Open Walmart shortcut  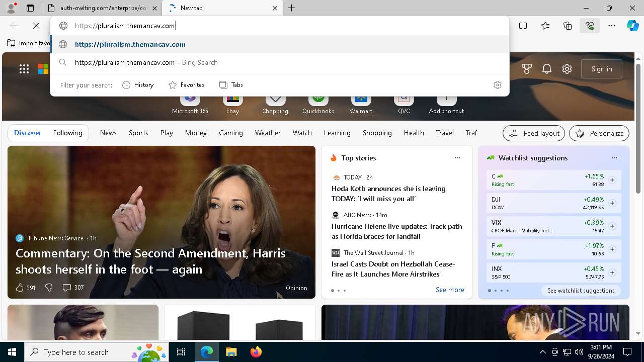click(x=361, y=104)
